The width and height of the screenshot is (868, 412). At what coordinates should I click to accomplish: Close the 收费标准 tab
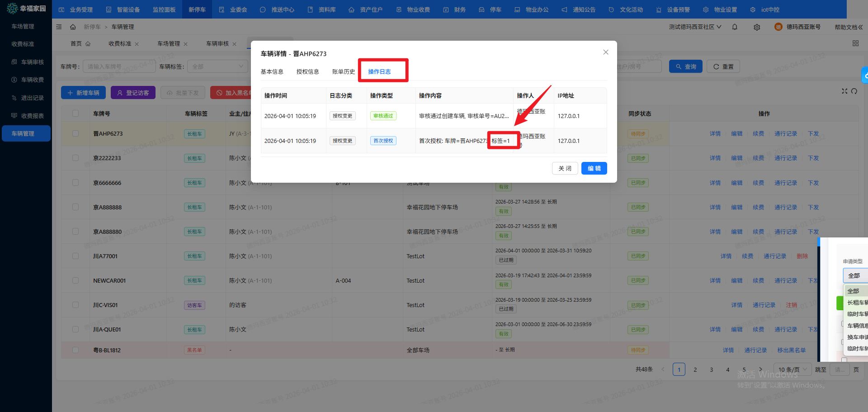click(137, 44)
